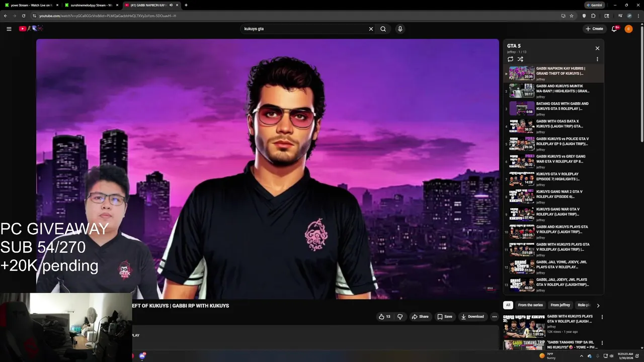Viewport: 644px width, 362px height.
Task: Open the account avatar menu
Action: 628,29
